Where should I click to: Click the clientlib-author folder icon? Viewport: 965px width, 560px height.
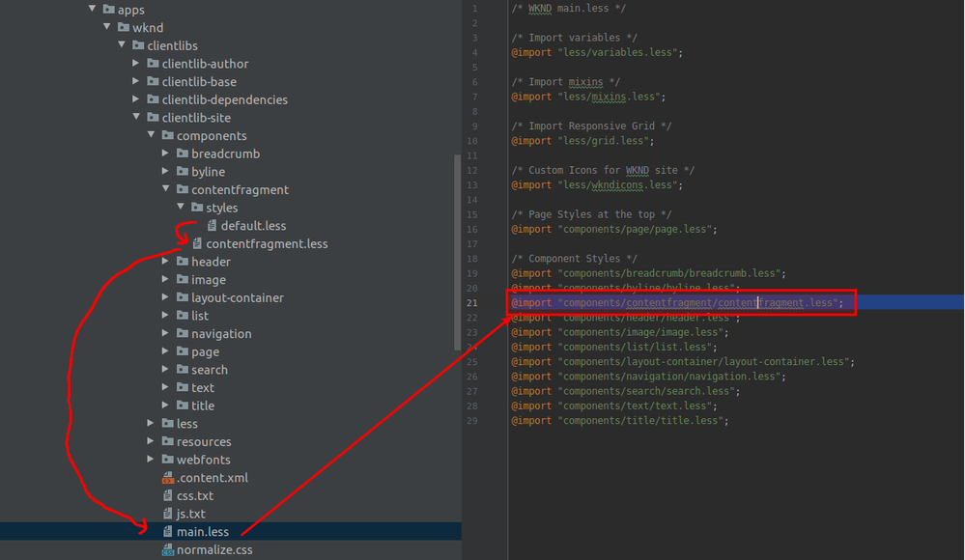coord(153,64)
